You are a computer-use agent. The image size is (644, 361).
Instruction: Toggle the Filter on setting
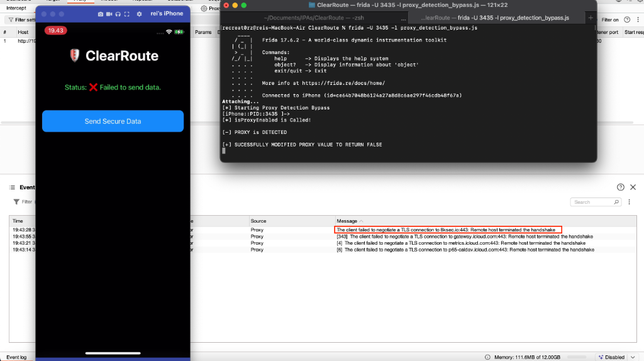click(x=610, y=20)
